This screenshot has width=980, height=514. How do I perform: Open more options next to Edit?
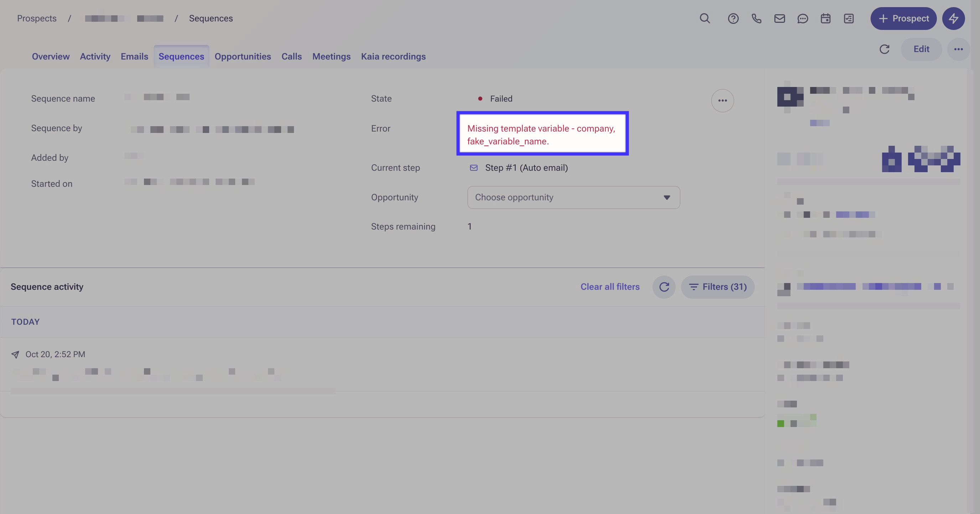coord(958,49)
